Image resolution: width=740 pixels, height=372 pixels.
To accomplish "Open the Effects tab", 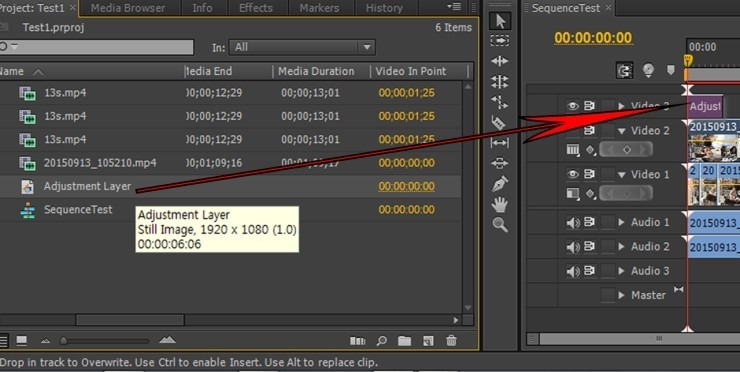I will click(x=256, y=8).
